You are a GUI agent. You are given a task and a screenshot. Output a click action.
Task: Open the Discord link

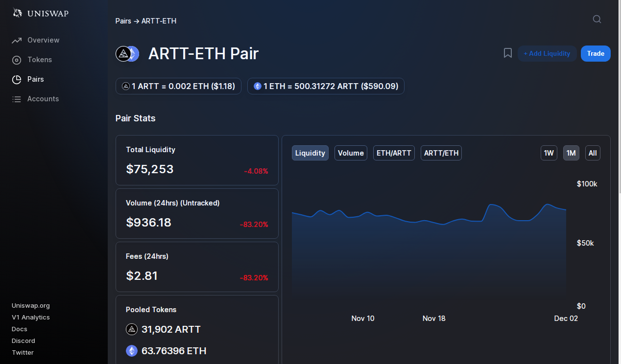click(x=24, y=341)
